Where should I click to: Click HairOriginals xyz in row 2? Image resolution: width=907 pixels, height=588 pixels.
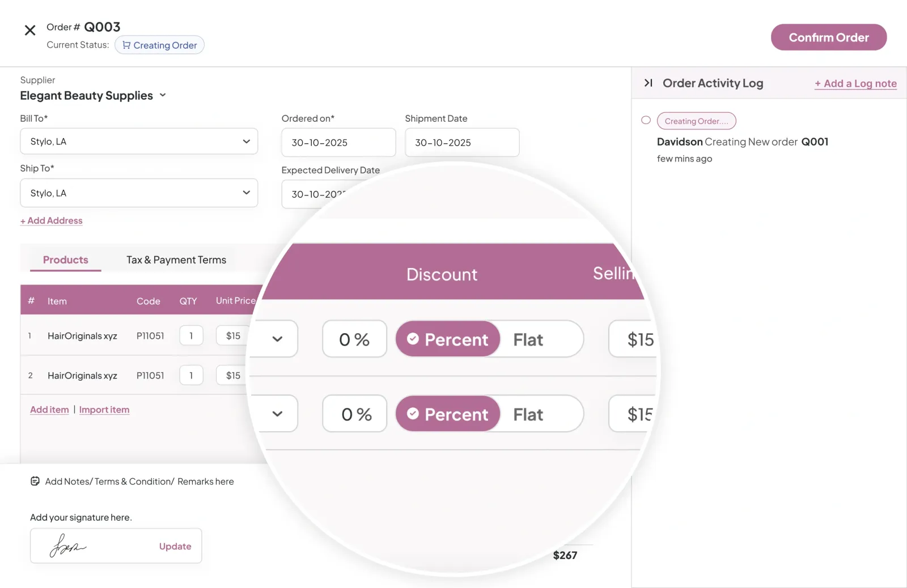(x=82, y=376)
